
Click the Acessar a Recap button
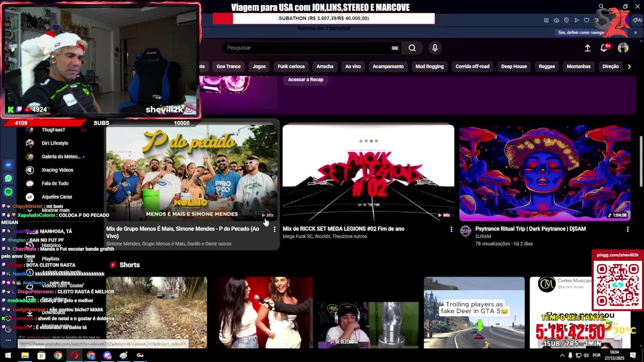click(305, 79)
